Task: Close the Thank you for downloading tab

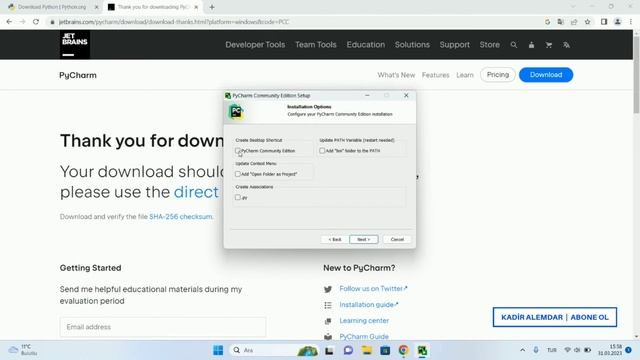Action: pyautogui.click(x=196, y=7)
